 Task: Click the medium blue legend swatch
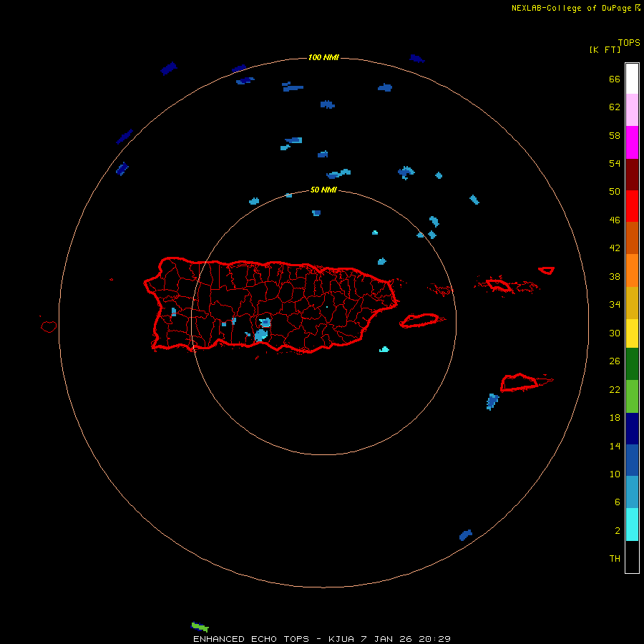(x=632, y=460)
